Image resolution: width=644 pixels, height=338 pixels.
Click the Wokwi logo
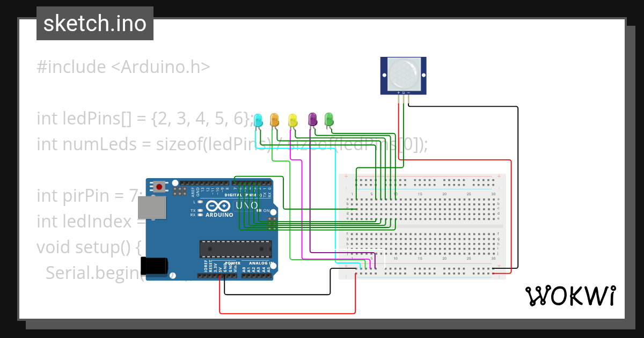(x=570, y=296)
